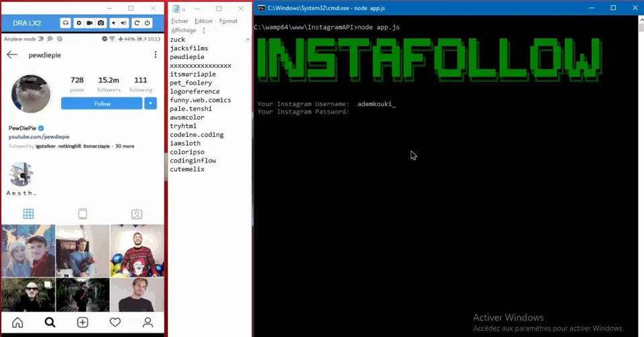Screen dimensions: 644x337
Task: Open the Christmas sweater post thumbnail
Action: pyautogui.click(x=137, y=250)
